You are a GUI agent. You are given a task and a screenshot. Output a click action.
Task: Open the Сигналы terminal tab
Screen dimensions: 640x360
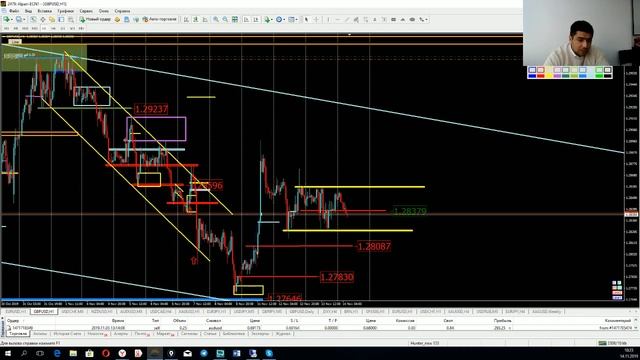pos(189,334)
